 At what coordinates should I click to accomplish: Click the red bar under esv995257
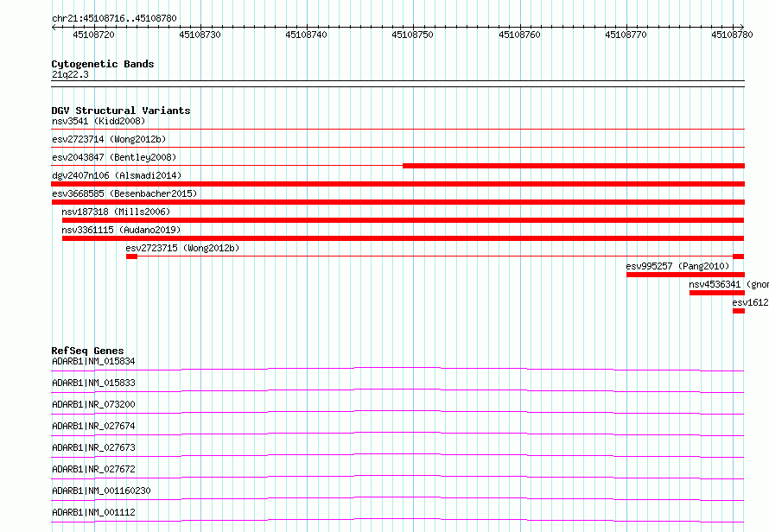coord(686,275)
